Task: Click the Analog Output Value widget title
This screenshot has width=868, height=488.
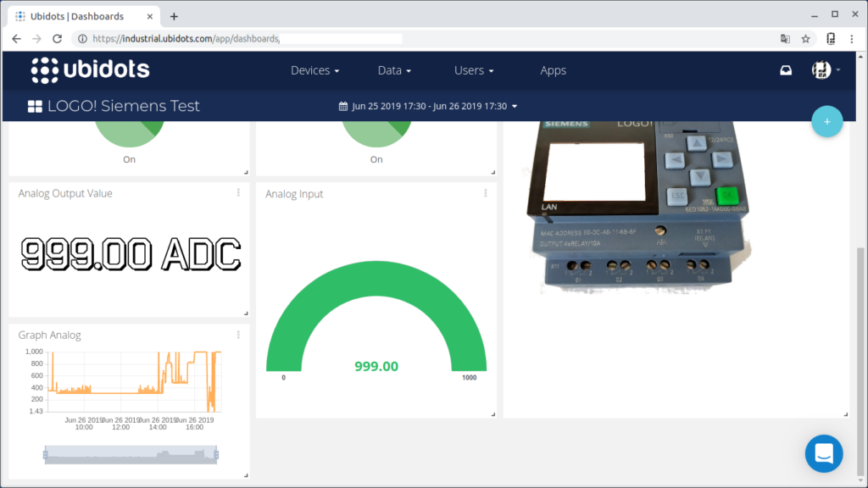Action: (x=65, y=193)
